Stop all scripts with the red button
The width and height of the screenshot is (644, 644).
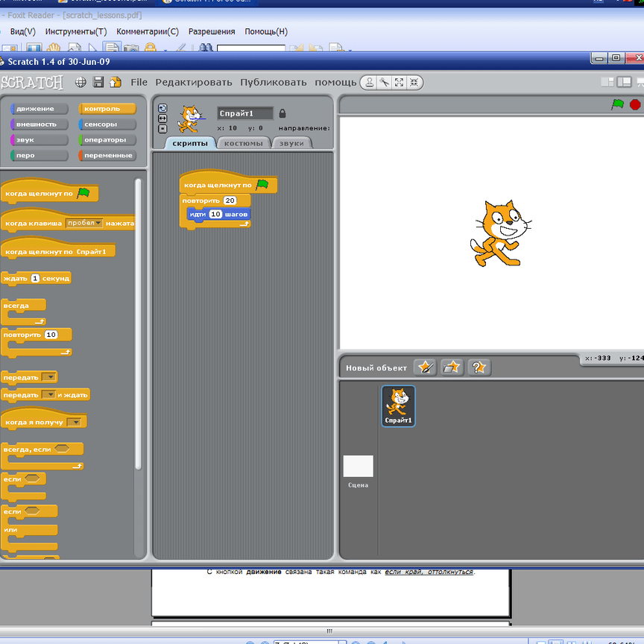point(635,104)
